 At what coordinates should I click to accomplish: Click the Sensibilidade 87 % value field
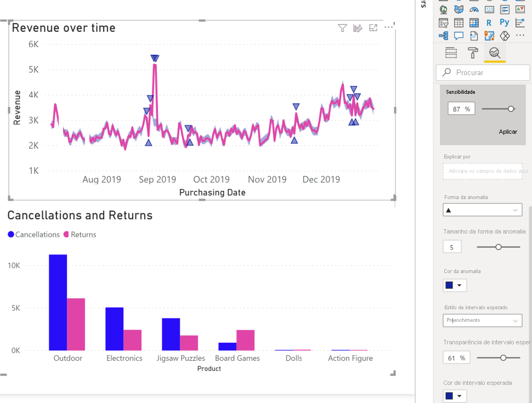click(461, 109)
